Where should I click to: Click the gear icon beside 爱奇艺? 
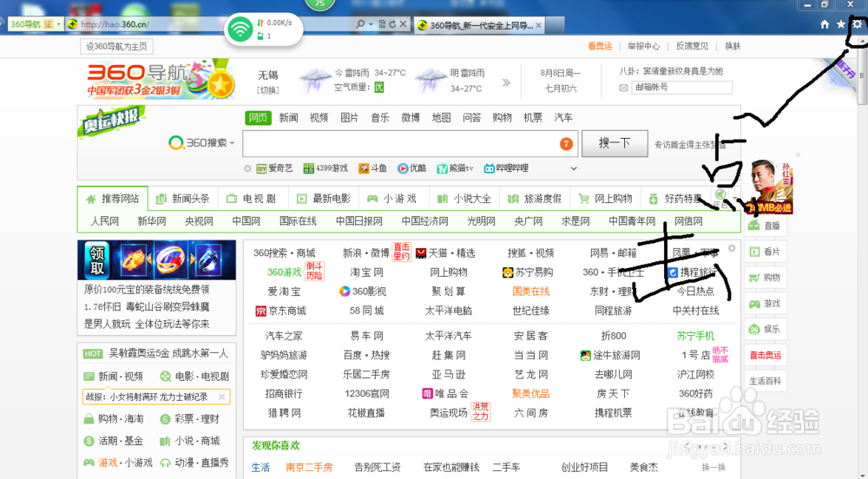point(247,168)
